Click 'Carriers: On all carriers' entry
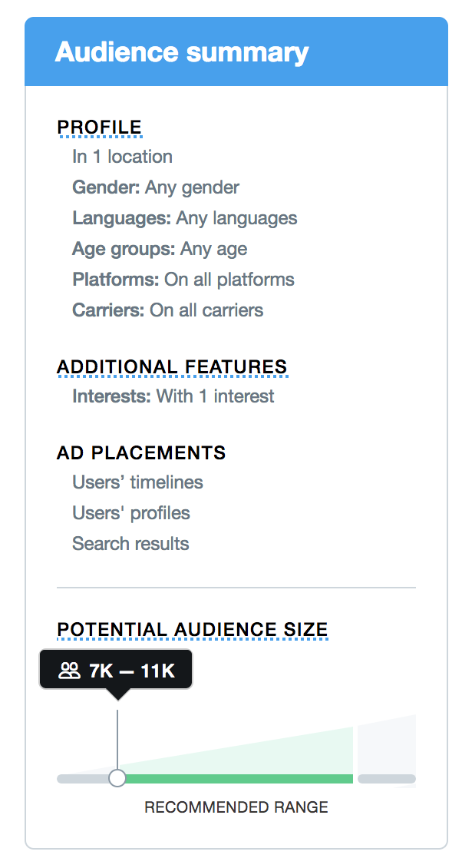 pos(168,310)
